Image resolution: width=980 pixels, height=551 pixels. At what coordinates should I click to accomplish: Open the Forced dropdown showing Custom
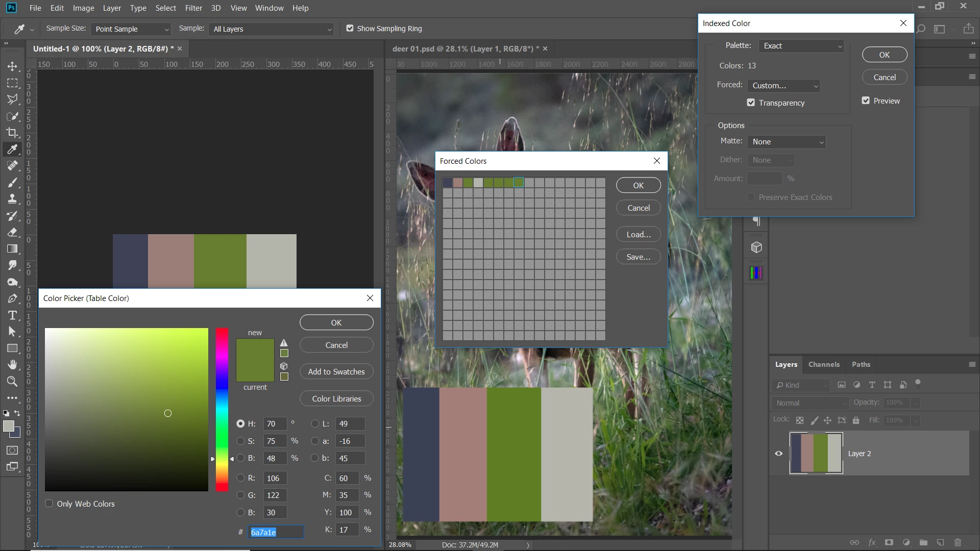[783, 86]
